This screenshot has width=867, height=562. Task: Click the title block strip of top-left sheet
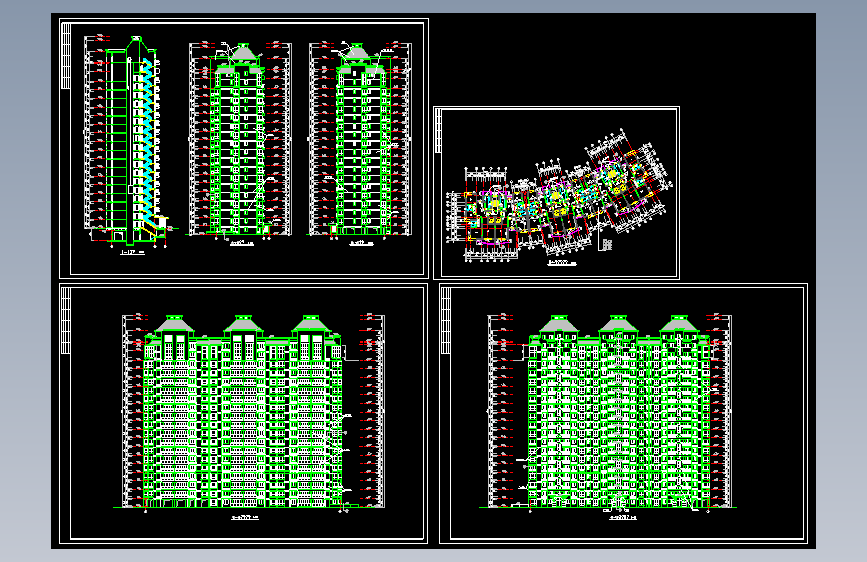[x=66, y=56]
